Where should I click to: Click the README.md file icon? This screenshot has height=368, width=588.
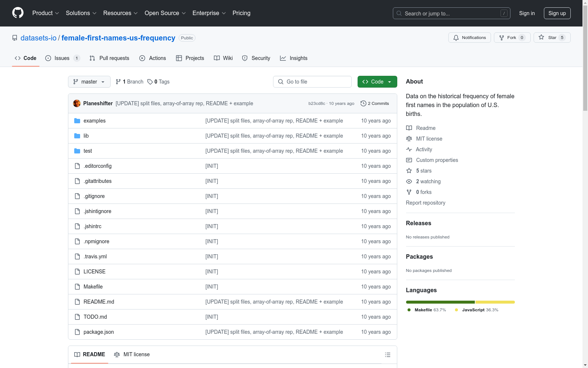click(77, 302)
